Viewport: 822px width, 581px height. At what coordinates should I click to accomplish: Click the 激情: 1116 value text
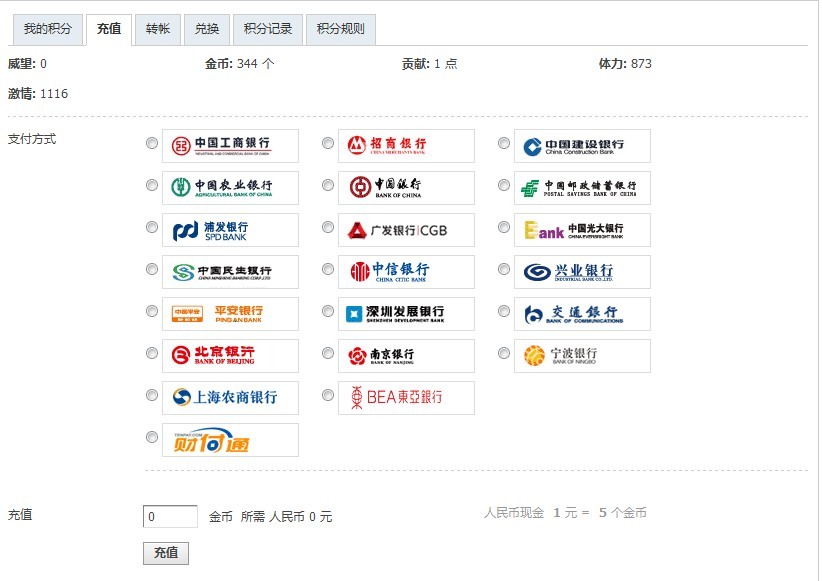(38, 94)
